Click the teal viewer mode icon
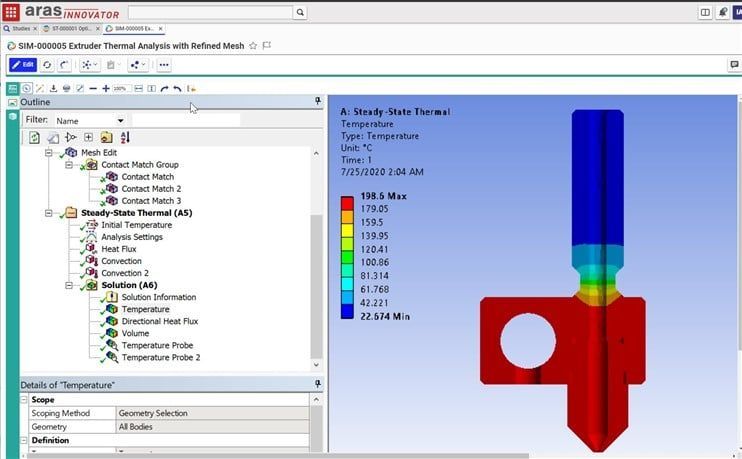The width and height of the screenshot is (742, 459). [12, 88]
